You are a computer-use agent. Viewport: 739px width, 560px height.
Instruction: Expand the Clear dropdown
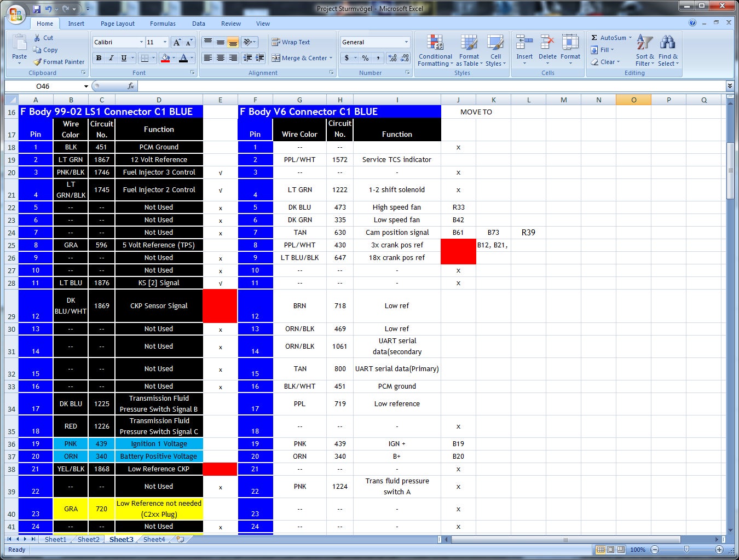tap(618, 62)
